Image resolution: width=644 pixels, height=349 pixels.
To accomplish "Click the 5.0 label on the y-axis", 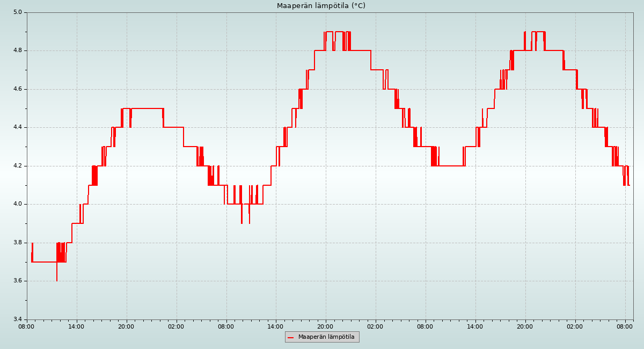I will tap(18, 12).
